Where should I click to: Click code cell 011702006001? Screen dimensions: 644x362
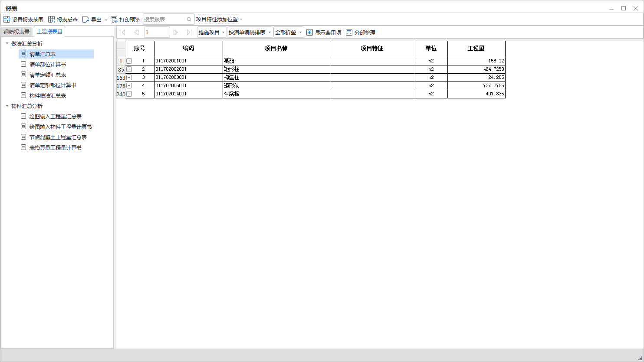[189, 86]
